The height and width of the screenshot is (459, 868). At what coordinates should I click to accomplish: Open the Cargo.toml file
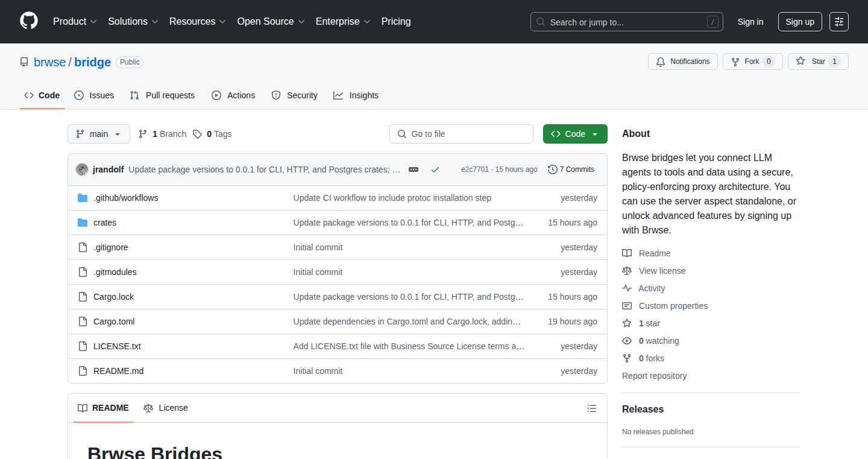coord(114,321)
